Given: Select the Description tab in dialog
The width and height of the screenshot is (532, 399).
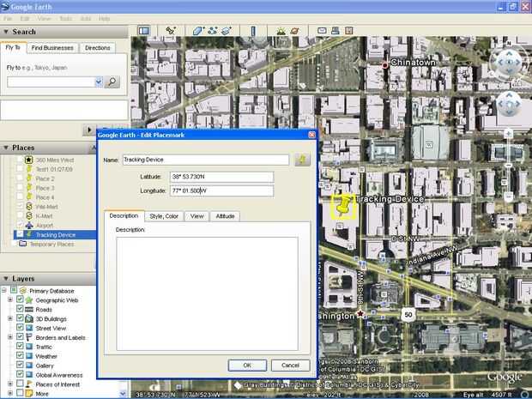Looking at the screenshot, I should (124, 215).
